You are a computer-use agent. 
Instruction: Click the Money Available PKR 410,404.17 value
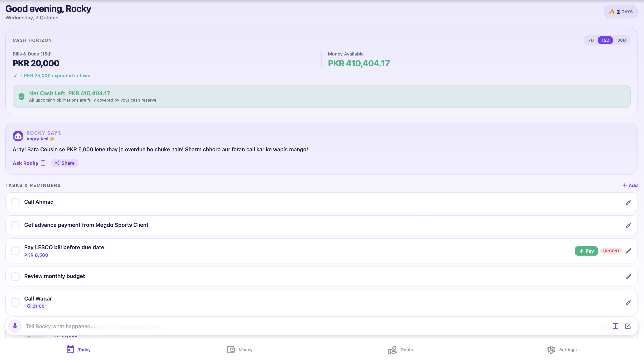tap(359, 63)
